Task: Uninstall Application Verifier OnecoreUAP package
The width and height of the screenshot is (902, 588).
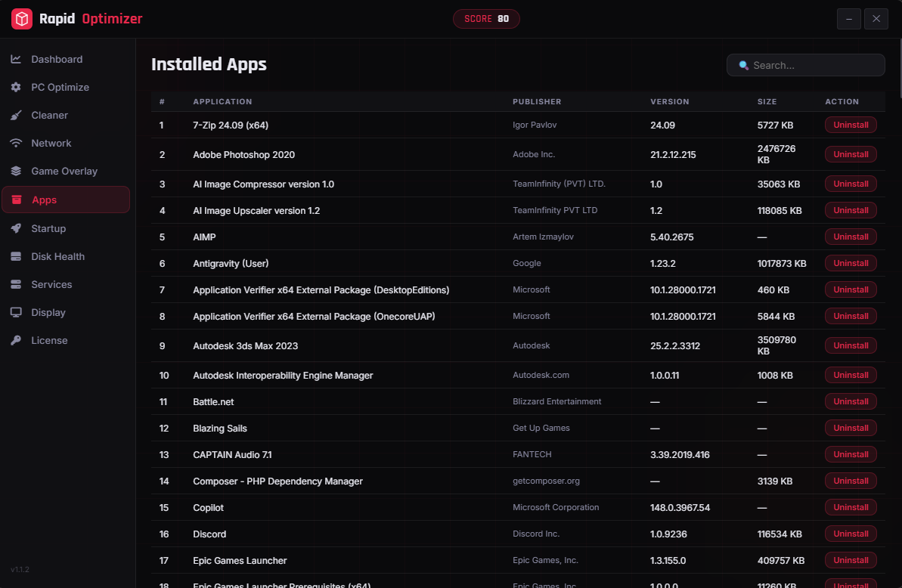Action: pos(851,316)
